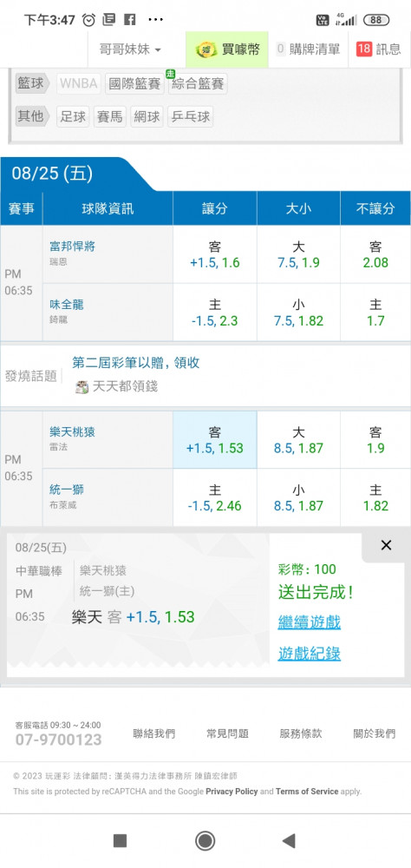Tap the Android back arrow icon
Image resolution: width=411 pixels, height=868 pixels.
(x=289, y=841)
